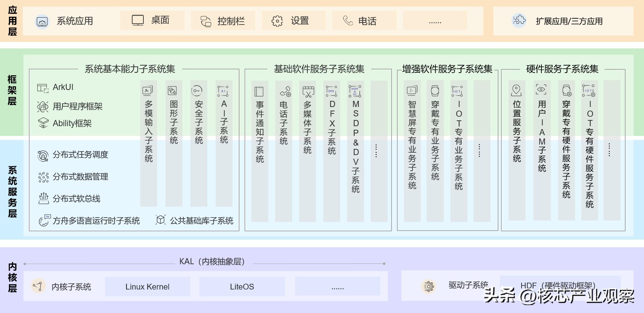
Task: Click the IOT专有业务子系统 icon
Action: tap(457, 91)
